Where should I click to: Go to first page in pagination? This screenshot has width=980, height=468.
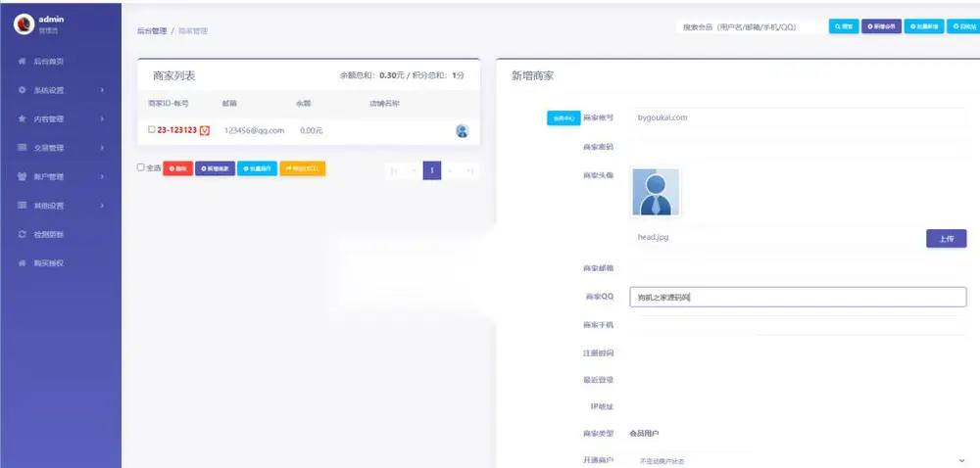coord(394,170)
